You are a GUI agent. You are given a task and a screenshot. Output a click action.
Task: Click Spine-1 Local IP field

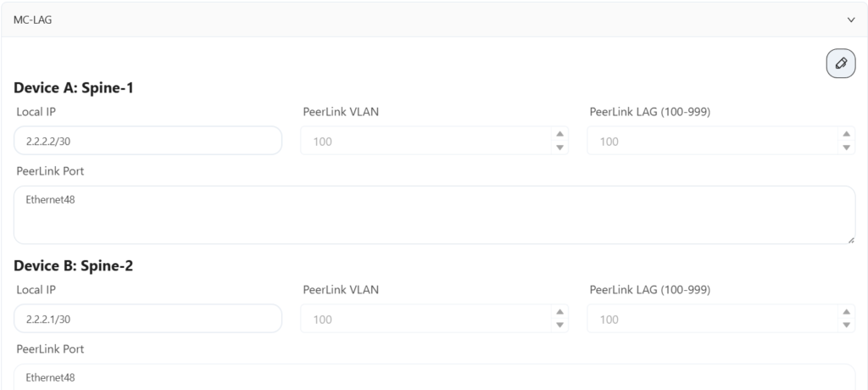click(147, 141)
